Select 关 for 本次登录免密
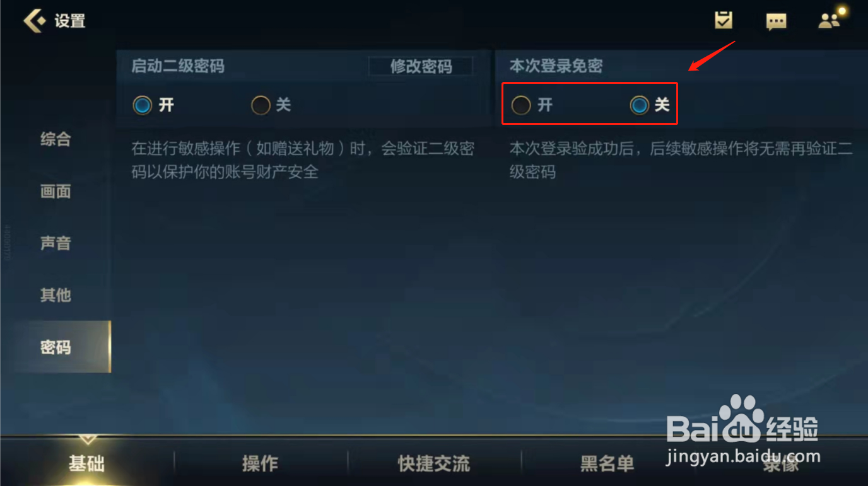 650,105
